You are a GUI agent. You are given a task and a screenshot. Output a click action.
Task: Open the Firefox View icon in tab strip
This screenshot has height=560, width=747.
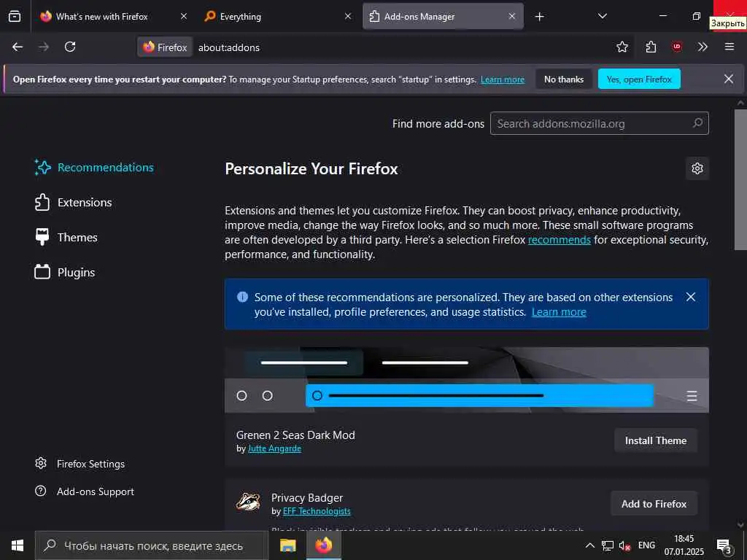(x=15, y=16)
